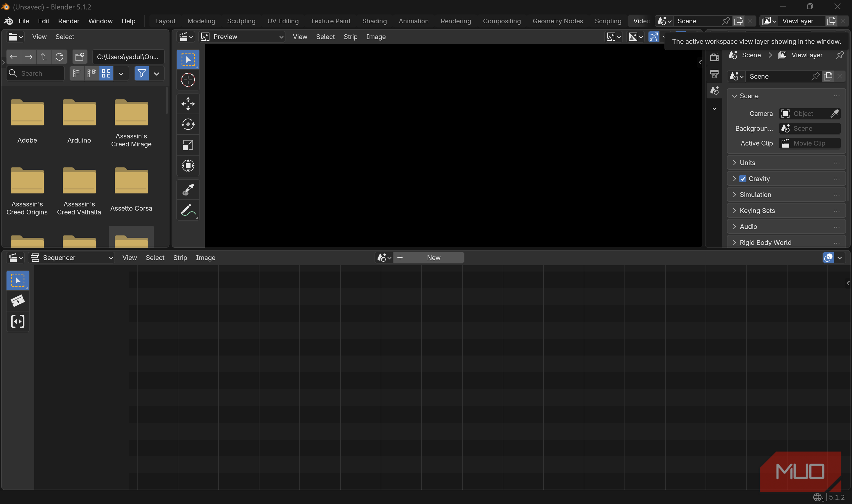The height and width of the screenshot is (504, 852).
Task: Click the file path field
Action: pos(128,57)
